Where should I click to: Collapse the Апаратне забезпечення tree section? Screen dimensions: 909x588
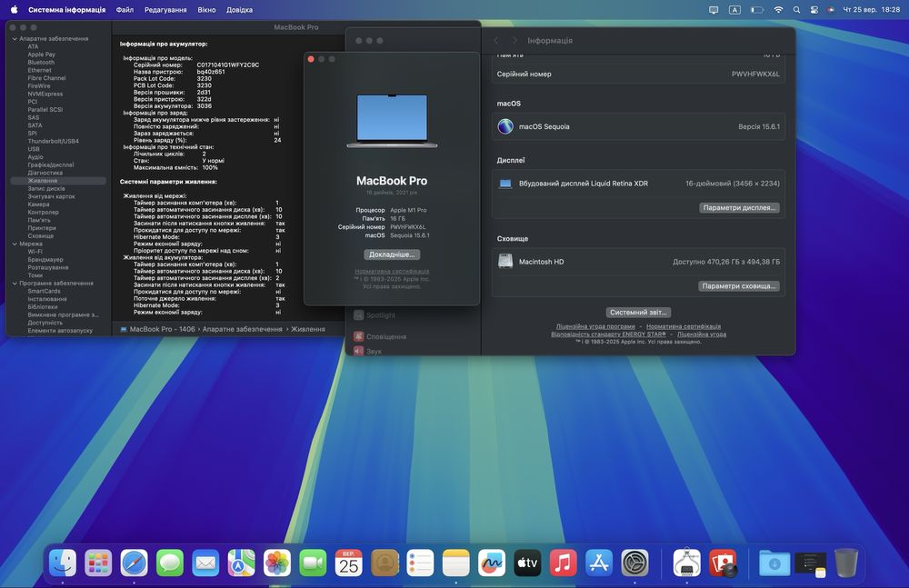(x=14, y=39)
